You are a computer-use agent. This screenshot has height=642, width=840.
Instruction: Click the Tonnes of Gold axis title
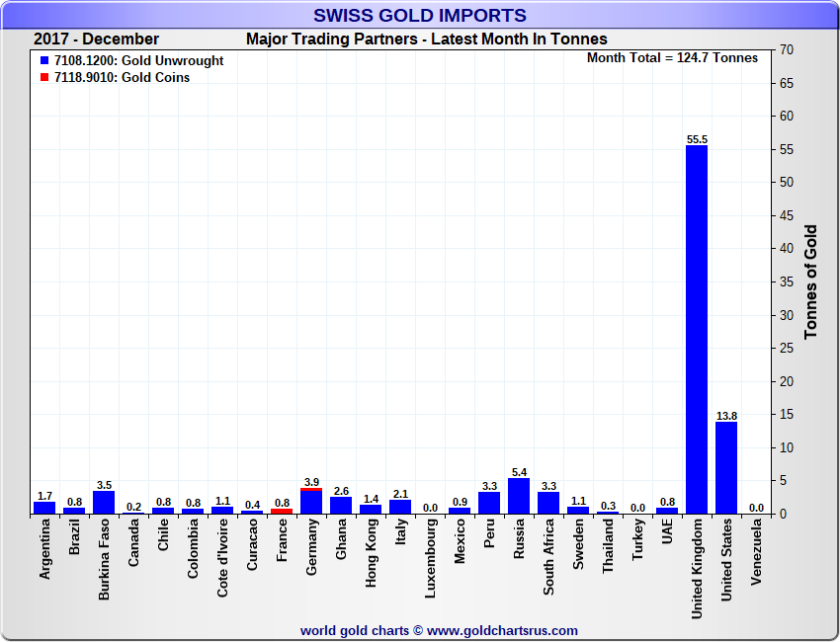coord(811,281)
